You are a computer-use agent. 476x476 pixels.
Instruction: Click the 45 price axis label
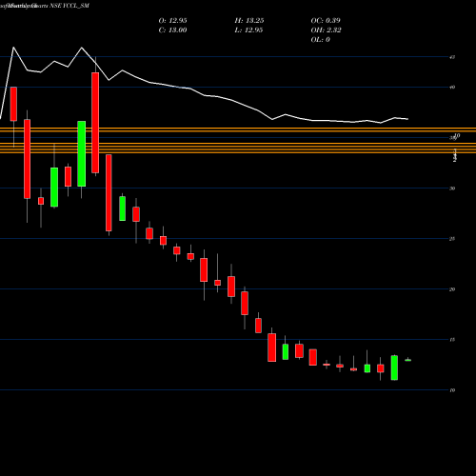(x=452, y=57)
